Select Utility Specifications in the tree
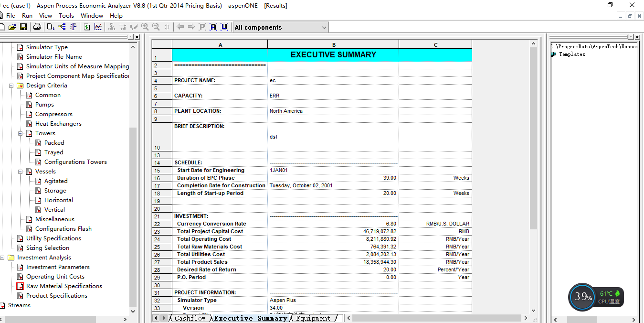 (x=53, y=238)
